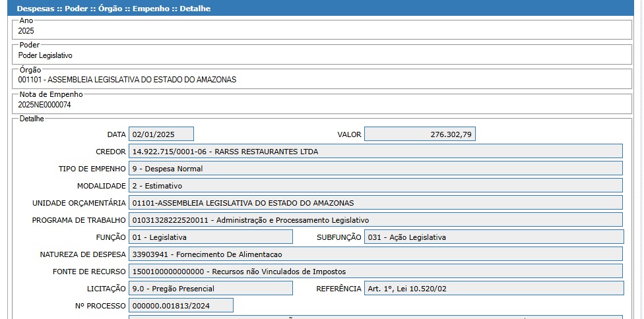Screen dimensions: 644x319
Task: Select the Tipo de Empenho field
Action: [375, 169]
